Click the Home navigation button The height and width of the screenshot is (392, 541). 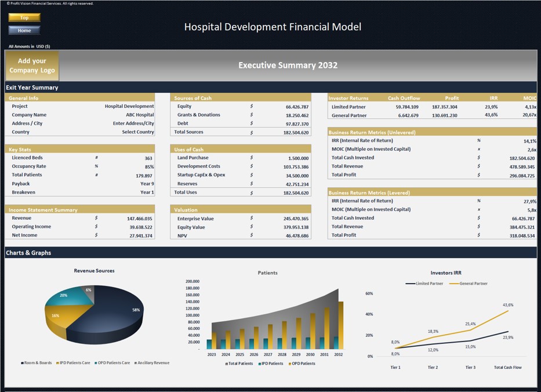point(24,30)
